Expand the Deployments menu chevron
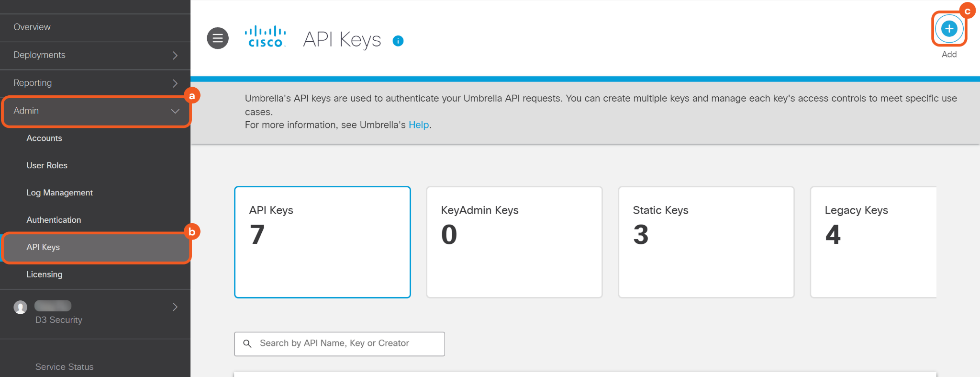This screenshot has height=377, width=980. pos(175,56)
